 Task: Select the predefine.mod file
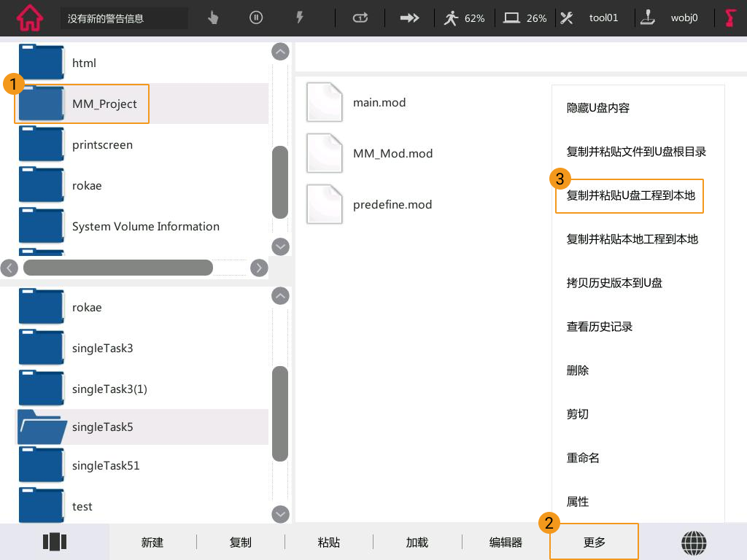coord(392,205)
